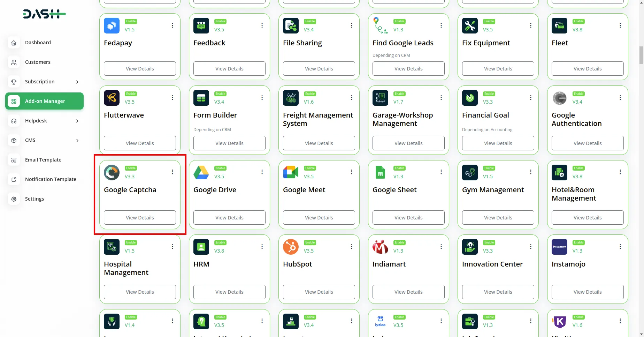This screenshot has height=337, width=644.
Task: Click the Financial Goal icon
Action: [470, 98]
